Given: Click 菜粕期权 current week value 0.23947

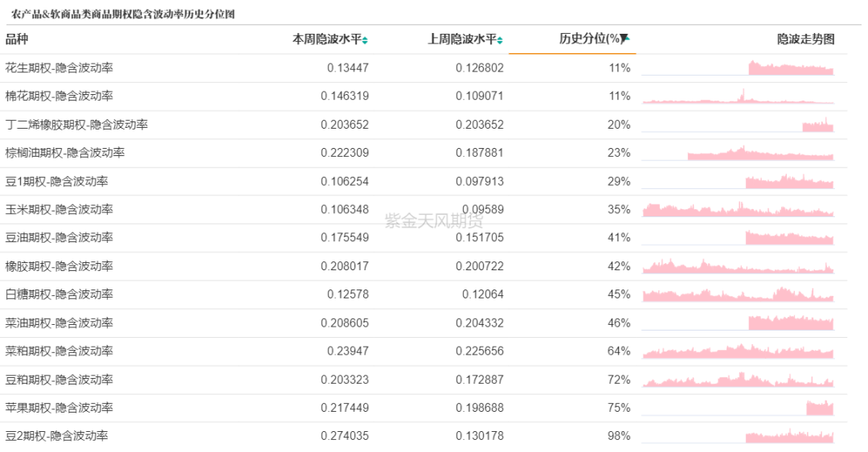Looking at the screenshot, I should tap(347, 351).
